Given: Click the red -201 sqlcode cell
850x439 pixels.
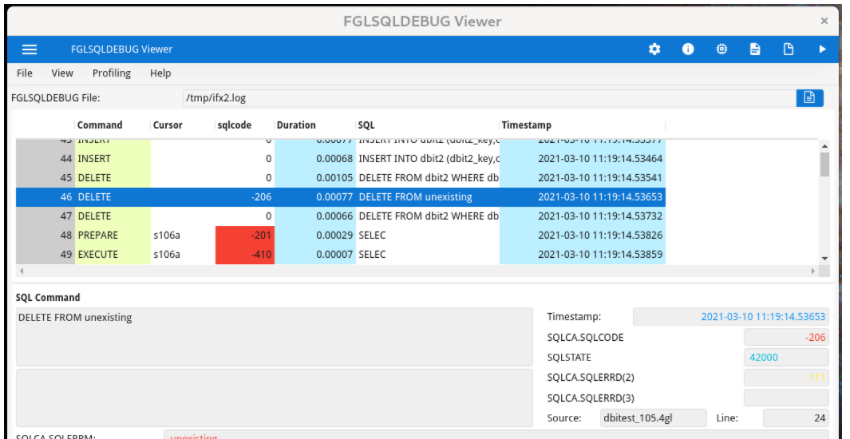Looking at the screenshot, I should point(245,235).
